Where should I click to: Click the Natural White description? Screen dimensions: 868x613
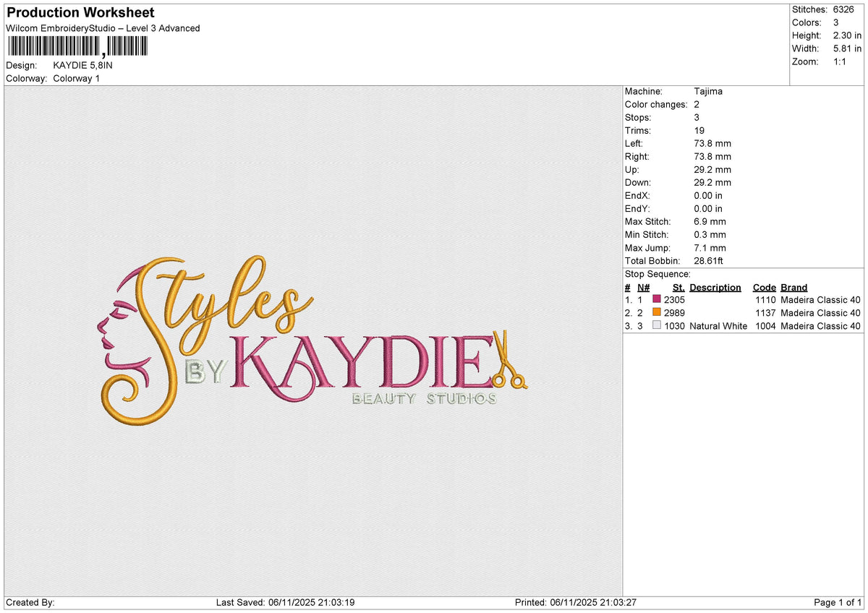[718, 326]
